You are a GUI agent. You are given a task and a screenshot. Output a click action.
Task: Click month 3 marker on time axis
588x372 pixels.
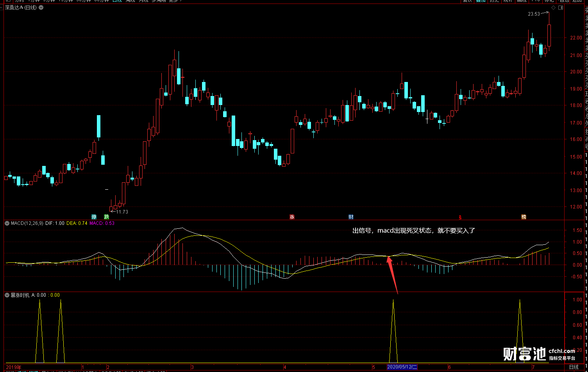pyautogui.click(x=193, y=367)
